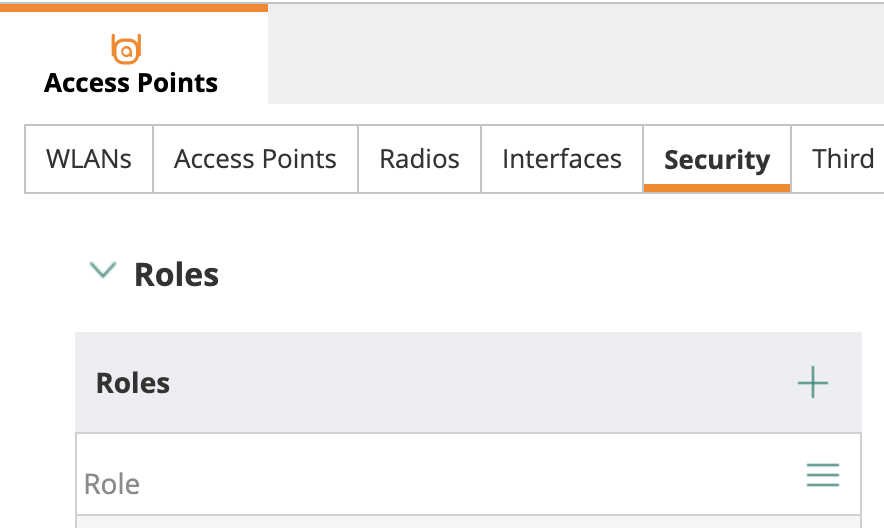The image size is (884, 528).
Task: Click the orange underline beneath Security tab
Action: pos(716,187)
